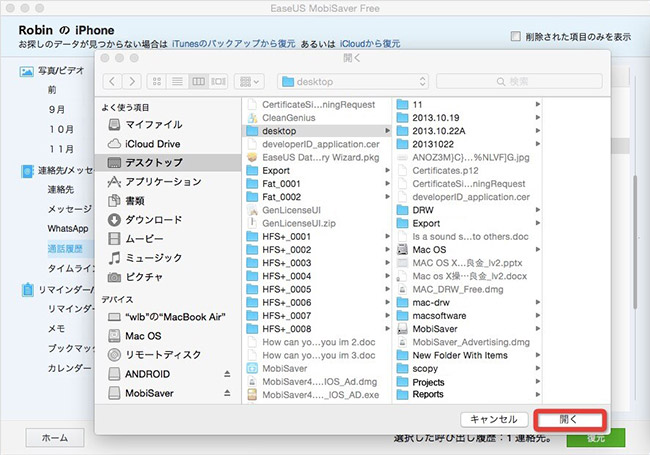Select 写真/ビデオ category in MobiSaver
This screenshot has height=455, width=650.
tap(52, 71)
